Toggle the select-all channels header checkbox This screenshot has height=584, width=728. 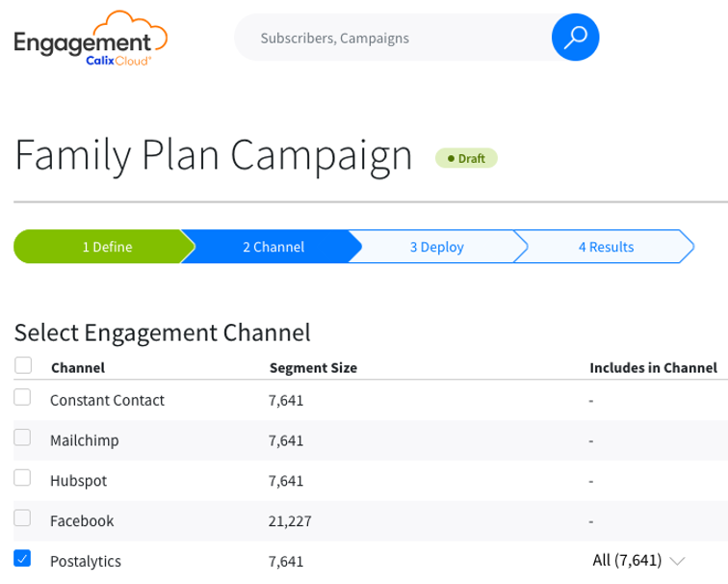(23, 365)
